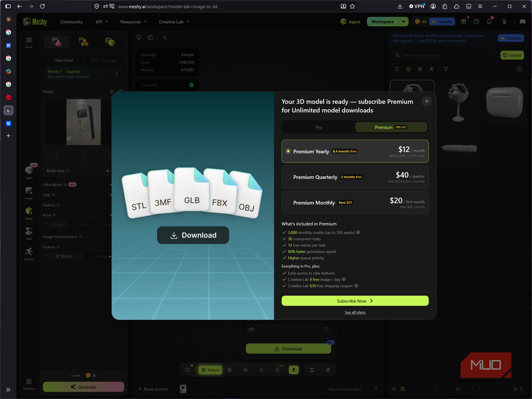Click the filter funnel icon in generations panel

click(x=446, y=69)
